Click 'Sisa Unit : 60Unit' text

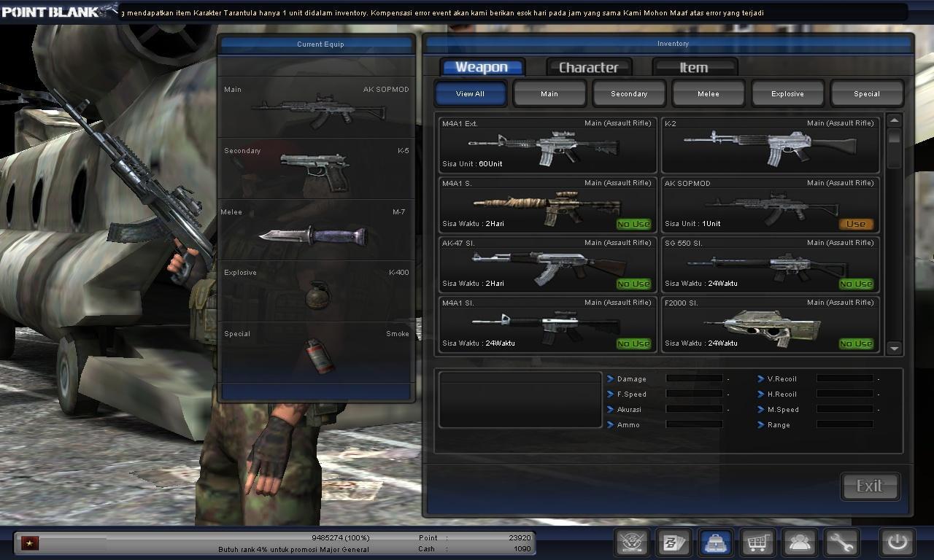pyautogui.click(x=472, y=164)
